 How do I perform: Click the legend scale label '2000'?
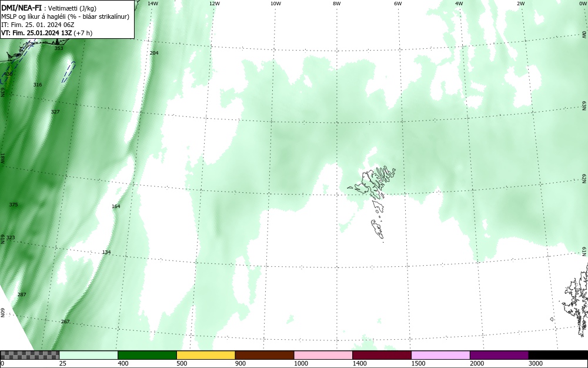477,363
